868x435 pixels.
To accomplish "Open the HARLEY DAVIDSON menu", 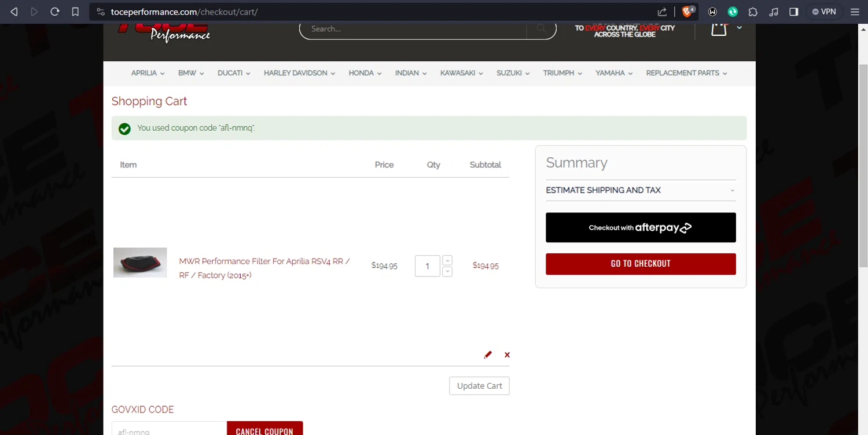I will [x=299, y=73].
